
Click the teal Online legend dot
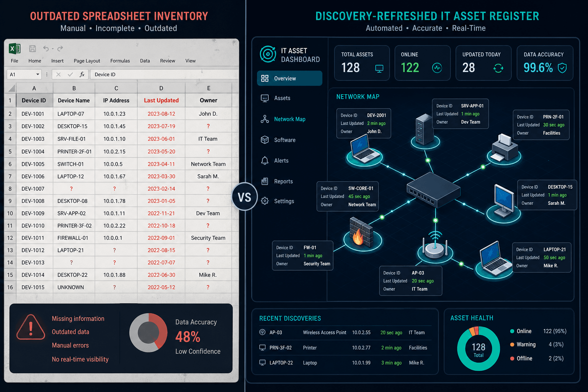coord(512,331)
